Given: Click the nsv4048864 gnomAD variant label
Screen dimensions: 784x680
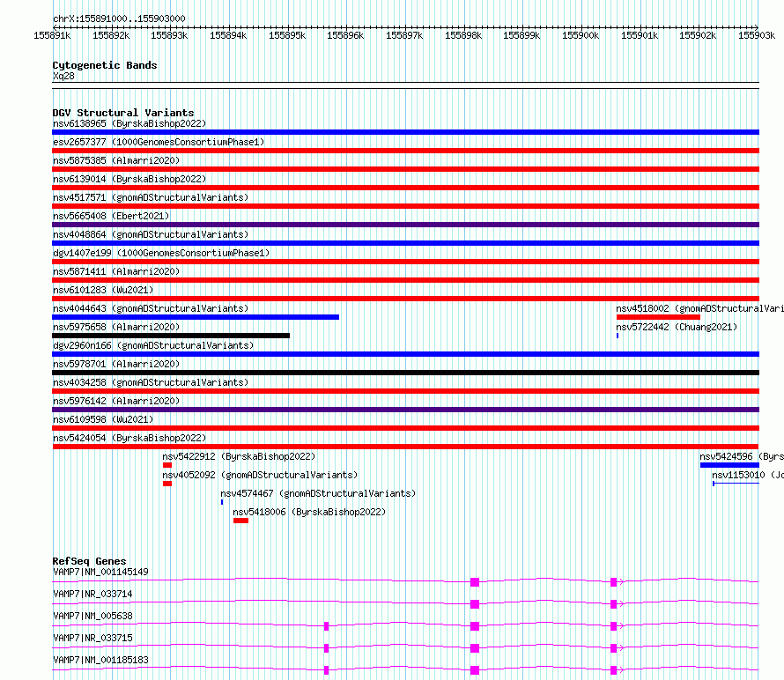Looking at the screenshot, I should tap(151, 234).
